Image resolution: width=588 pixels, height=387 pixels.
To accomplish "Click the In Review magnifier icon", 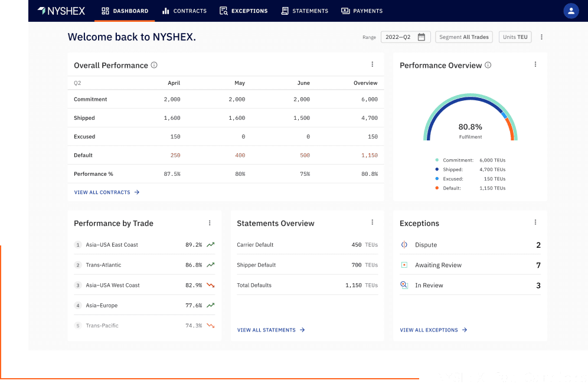I will coord(404,285).
